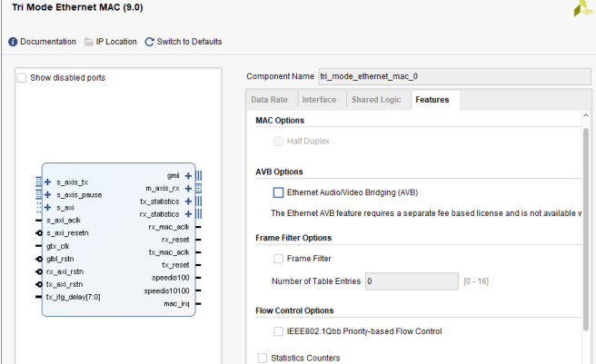Expand the gmii interface plus icon
596x364 pixels.
click(188, 175)
